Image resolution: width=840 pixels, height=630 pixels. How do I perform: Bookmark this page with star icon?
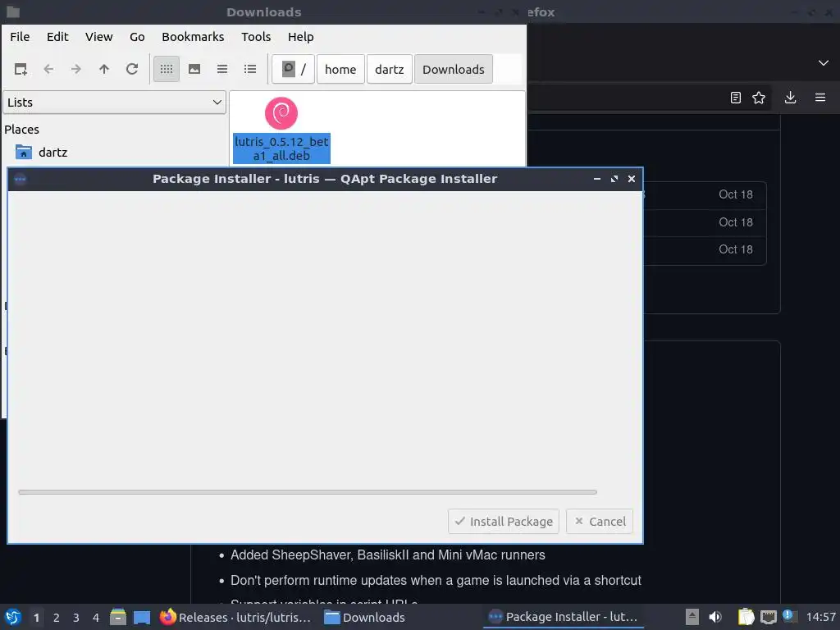759,98
